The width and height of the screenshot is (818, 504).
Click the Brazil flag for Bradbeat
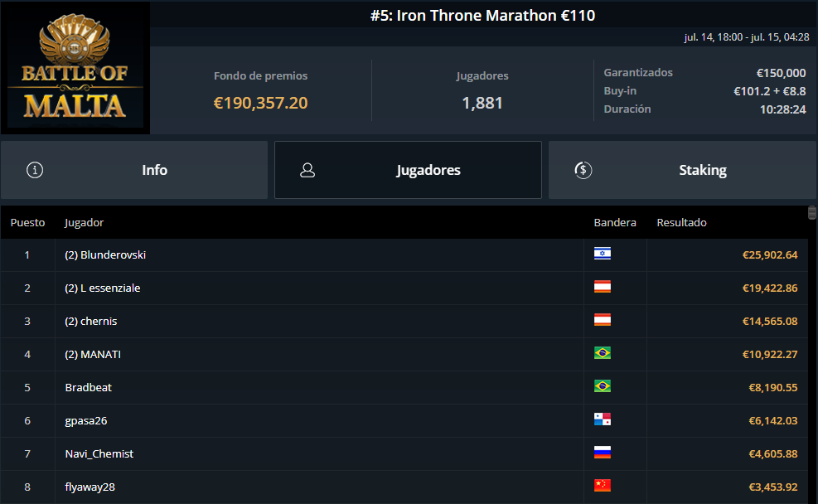coord(602,386)
